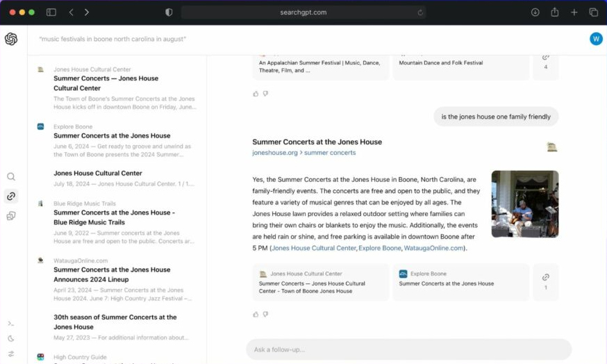Screen dimensions: 607x364
Task: Toggle dark mode moon icon
Action: click(x=11, y=339)
